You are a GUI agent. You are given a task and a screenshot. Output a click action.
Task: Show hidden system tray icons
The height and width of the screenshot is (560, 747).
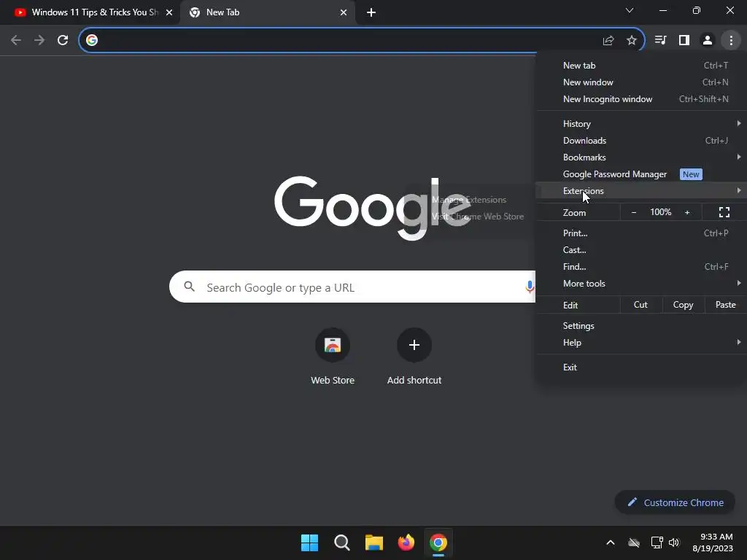[x=611, y=542]
